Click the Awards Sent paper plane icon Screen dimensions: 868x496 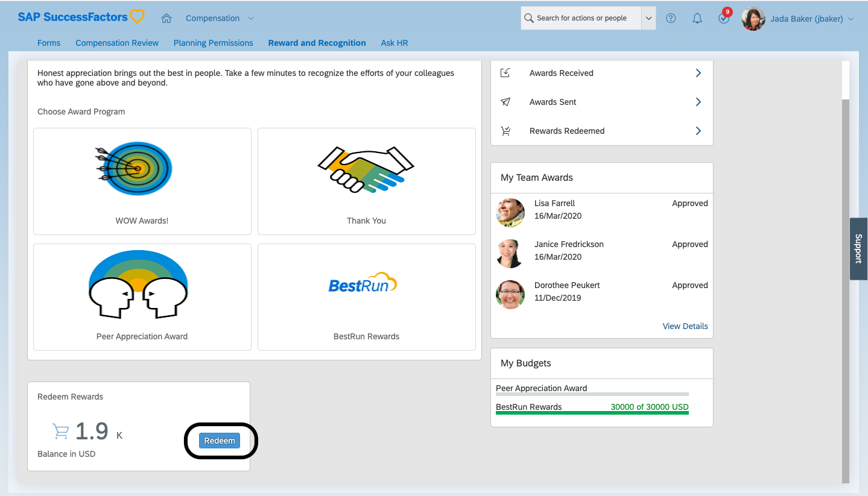(x=505, y=102)
